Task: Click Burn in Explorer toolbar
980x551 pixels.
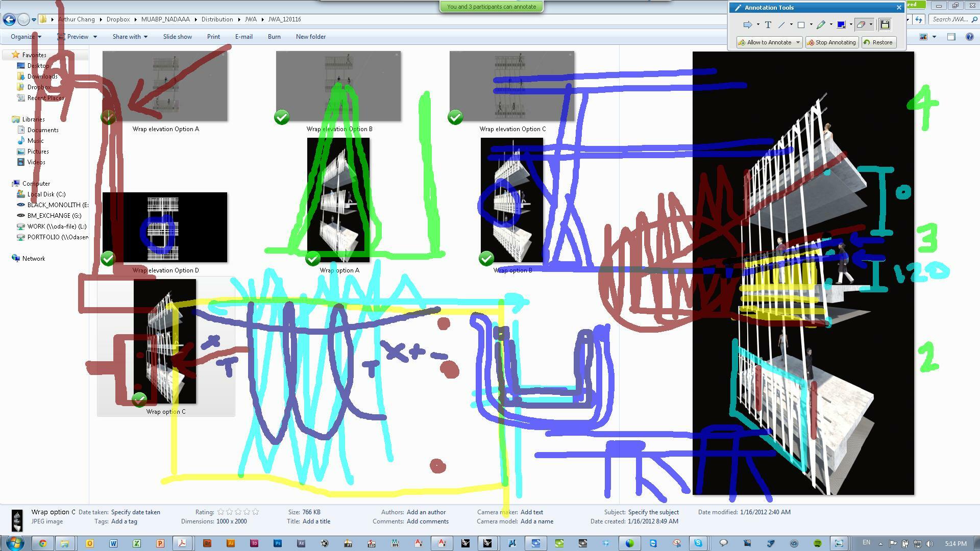Action: coord(274,37)
